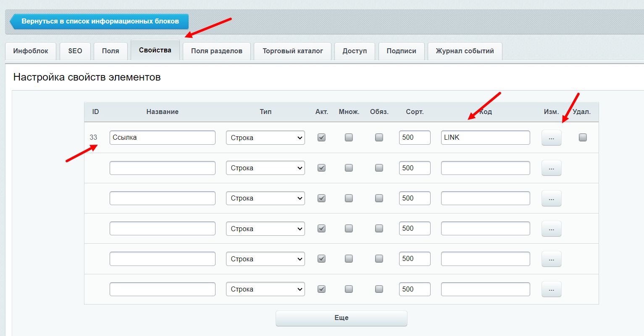The width and height of the screenshot is (644, 336).
Task: Go to the Торговый каталог tab
Action: (x=292, y=51)
